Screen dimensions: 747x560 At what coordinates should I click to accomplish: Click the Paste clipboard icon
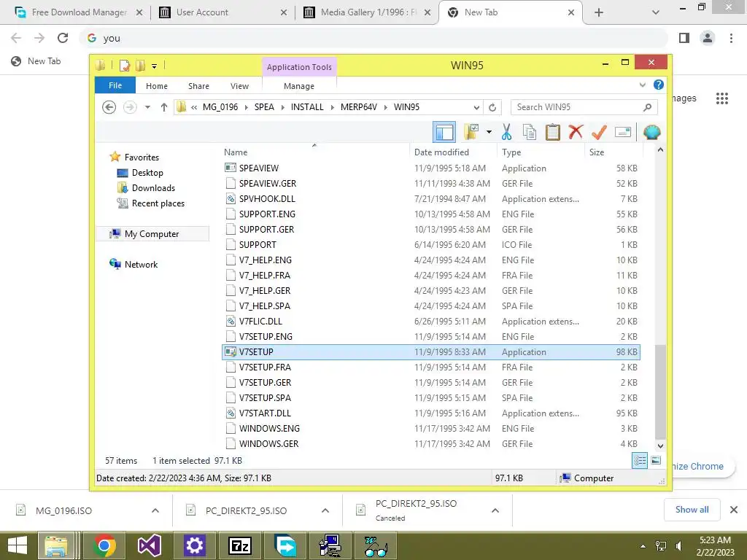[x=553, y=132]
